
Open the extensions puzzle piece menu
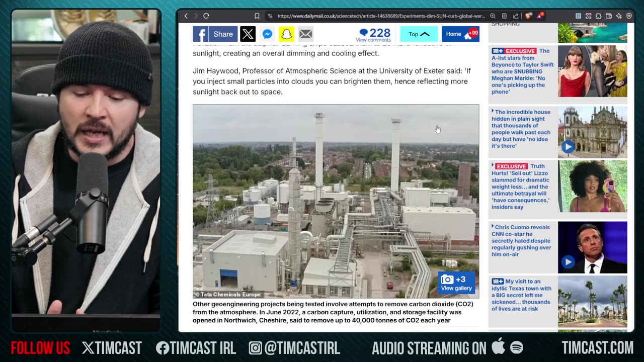(x=598, y=16)
